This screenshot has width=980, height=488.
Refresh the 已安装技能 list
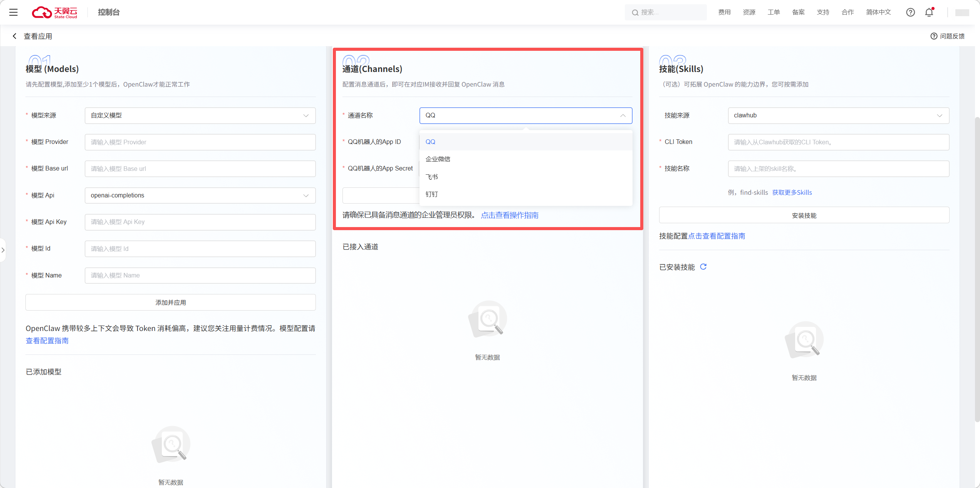coord(703,267)
